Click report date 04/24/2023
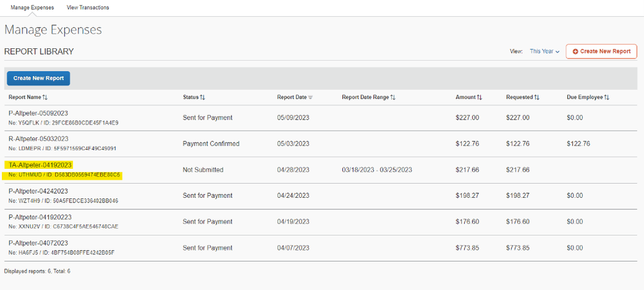This screenshot has height=290, width=644. (x=293, y=195)
